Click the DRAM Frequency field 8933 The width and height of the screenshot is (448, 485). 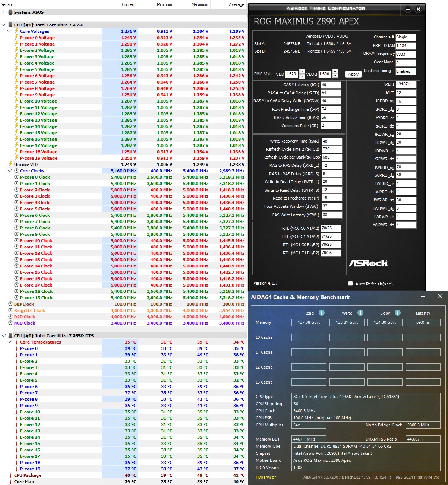tap(406, 54)
